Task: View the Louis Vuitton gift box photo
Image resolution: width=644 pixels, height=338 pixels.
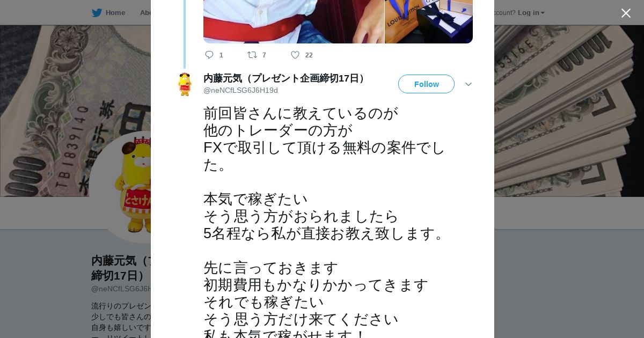Action: pos(429,21)
